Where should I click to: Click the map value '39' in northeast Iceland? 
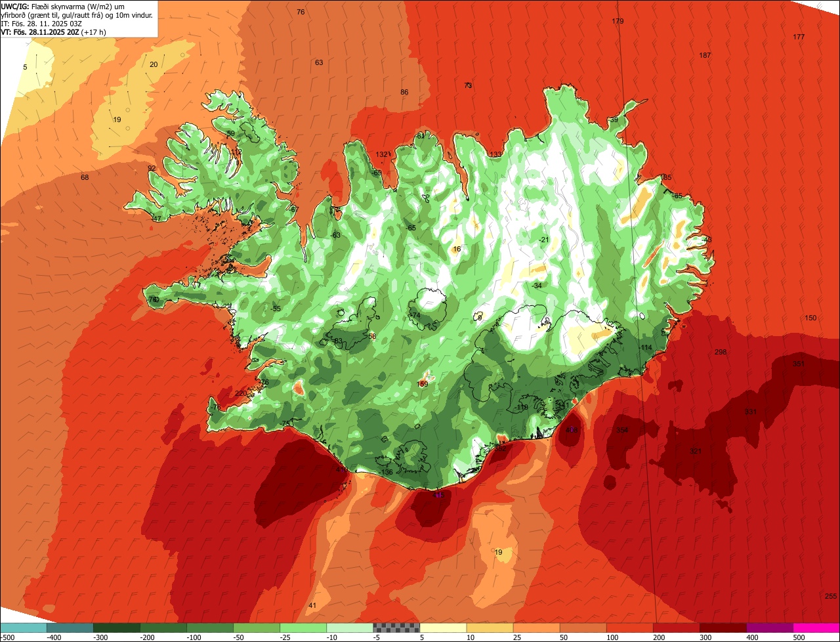point(614,119)
